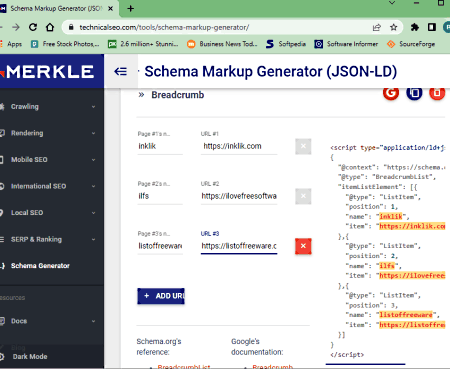Screen dimensions: 450x369
Task: Select Schema Generator in sidebar
Action: (x=40, y=266)
